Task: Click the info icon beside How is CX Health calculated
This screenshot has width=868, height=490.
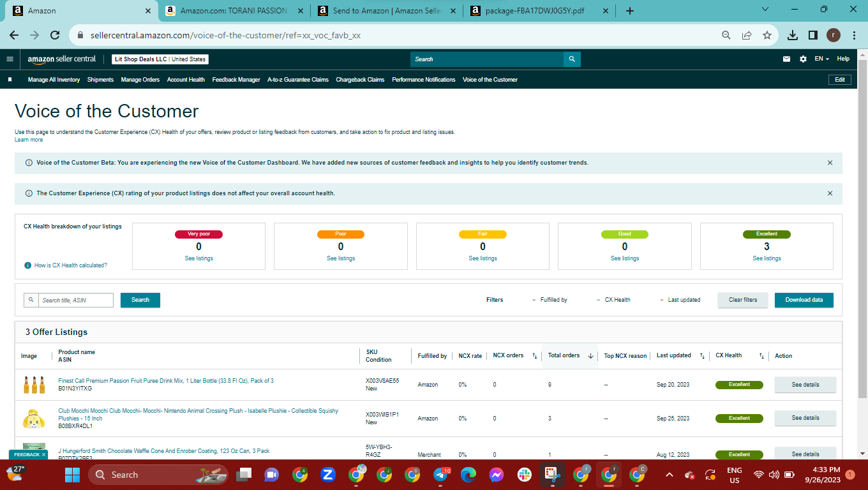Action: (27, 265)
